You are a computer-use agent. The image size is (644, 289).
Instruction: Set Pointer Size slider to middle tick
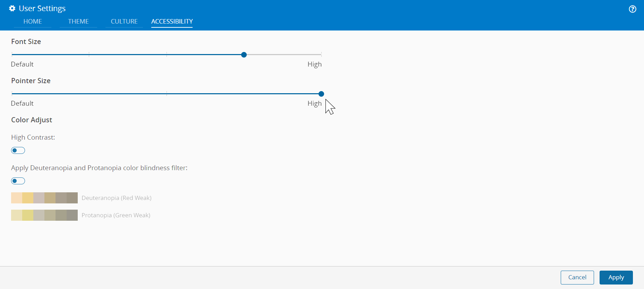point(167,94)
